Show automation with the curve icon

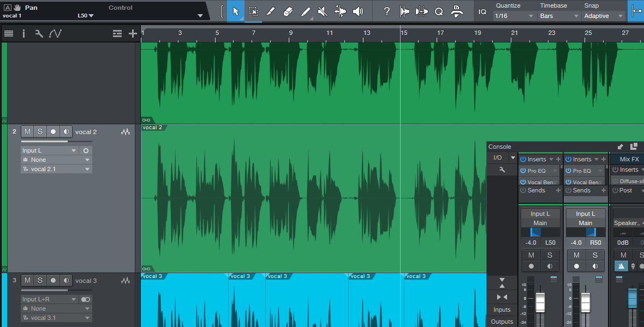click(55, 33)
